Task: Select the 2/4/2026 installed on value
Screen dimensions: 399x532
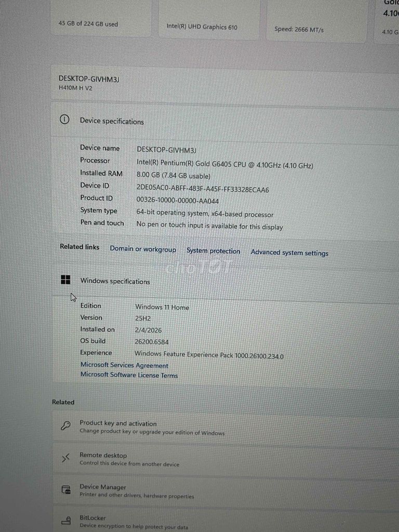Action: [x=148, y=330]
